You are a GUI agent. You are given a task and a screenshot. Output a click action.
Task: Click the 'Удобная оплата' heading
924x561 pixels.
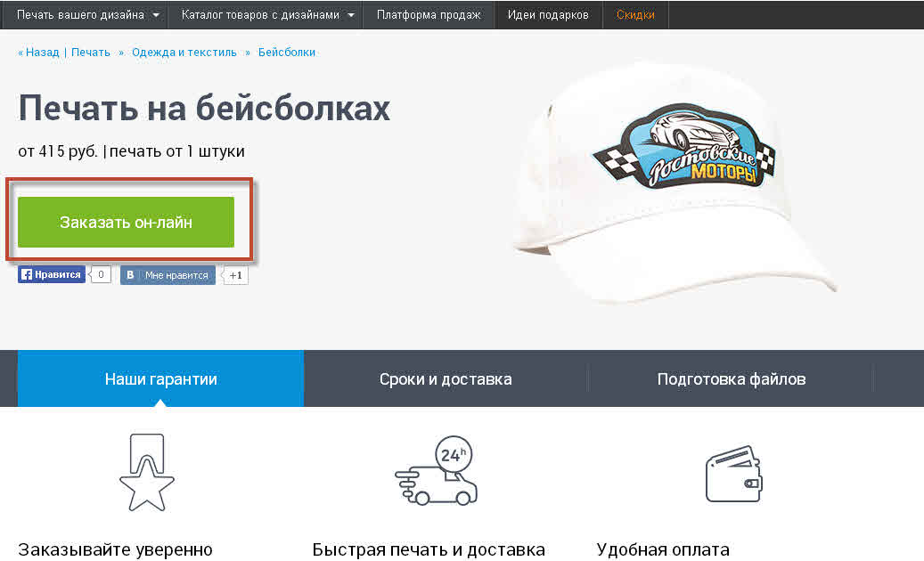(x=663, y=549)
